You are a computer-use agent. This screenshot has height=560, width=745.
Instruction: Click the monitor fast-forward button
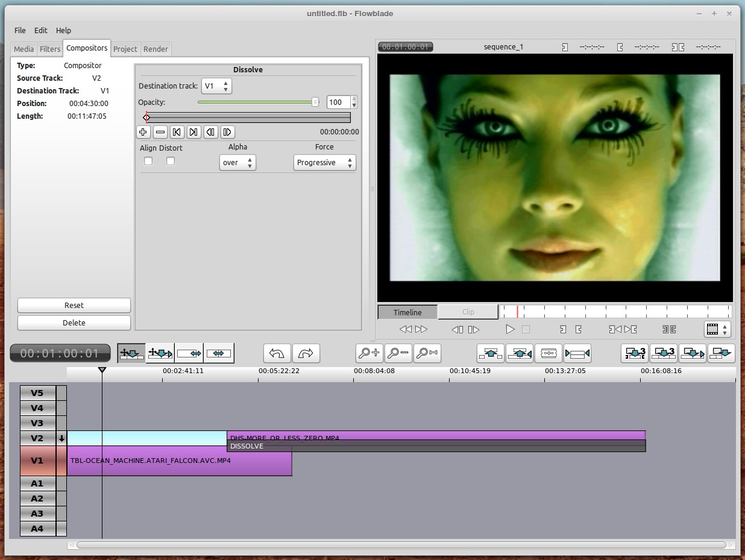421,329
